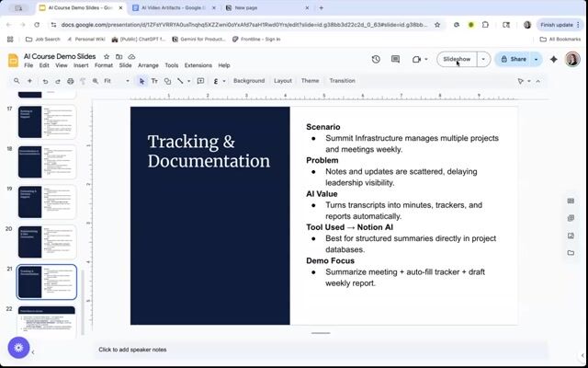588x368 pixels.
Task: Open the File menu
Action: (x=28, y=65)
